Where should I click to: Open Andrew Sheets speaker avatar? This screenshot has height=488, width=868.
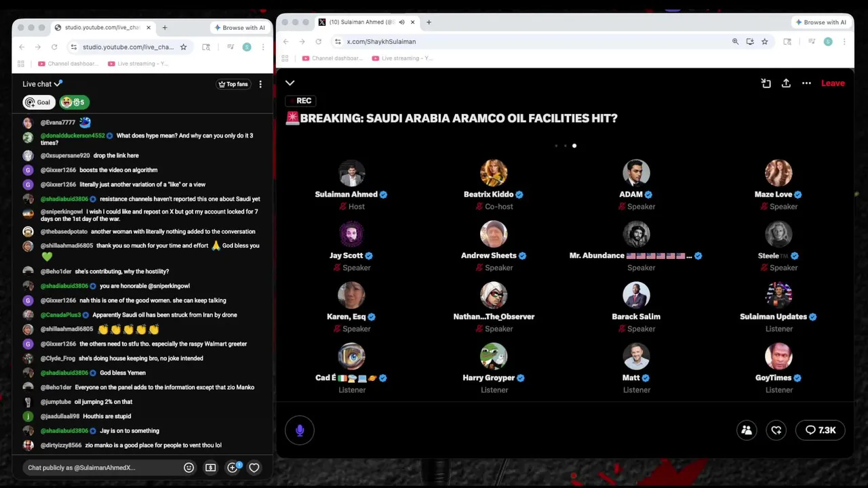pos(494,234)
